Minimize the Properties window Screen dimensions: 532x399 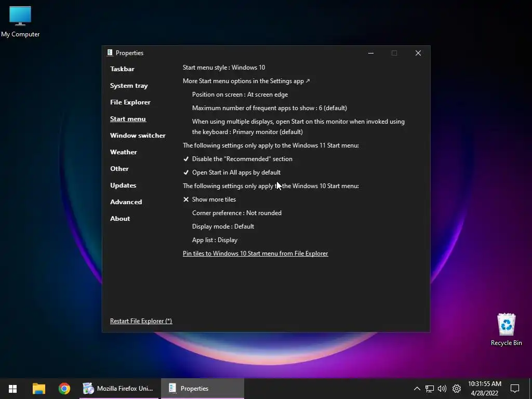[371, 53]
